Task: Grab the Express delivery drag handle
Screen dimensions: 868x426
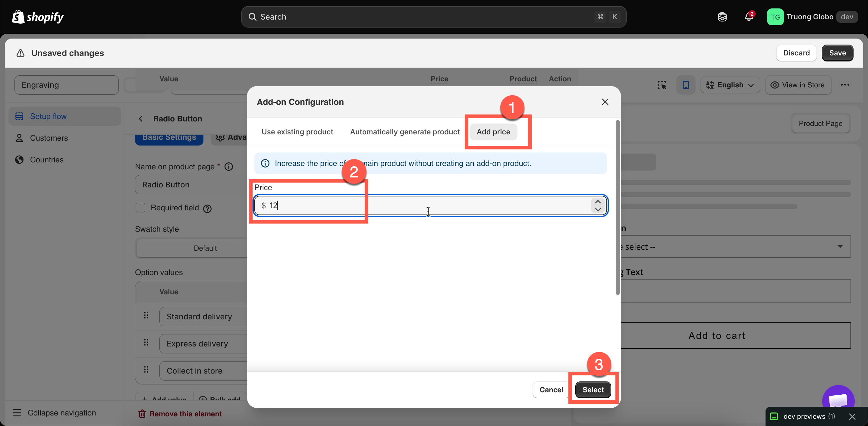Action: 146,343
